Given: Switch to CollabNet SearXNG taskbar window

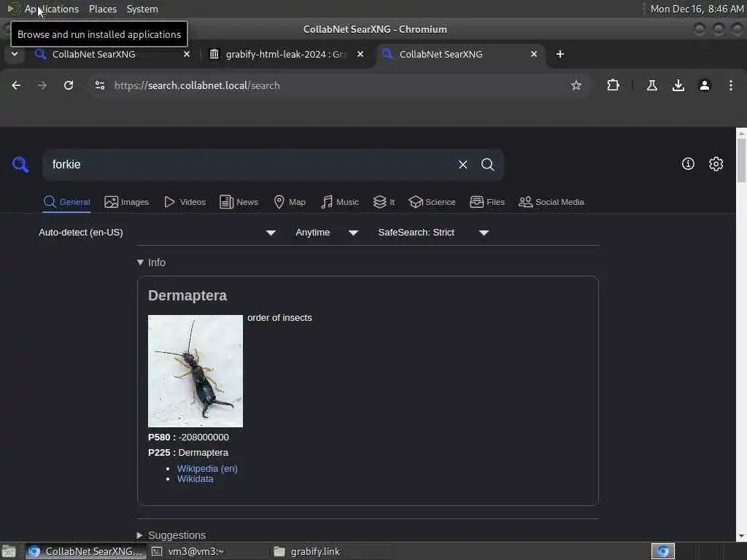Looking at the screenshot, I should (86, 551).
